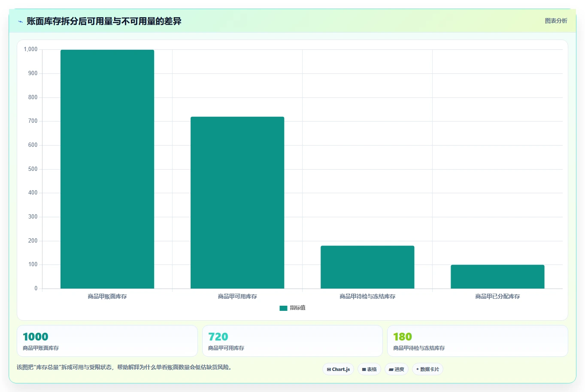Image resolution: width=585 pixels, height=392 pixels.
Task: Click the value 1000 in the first card
Action: (36, 337)
